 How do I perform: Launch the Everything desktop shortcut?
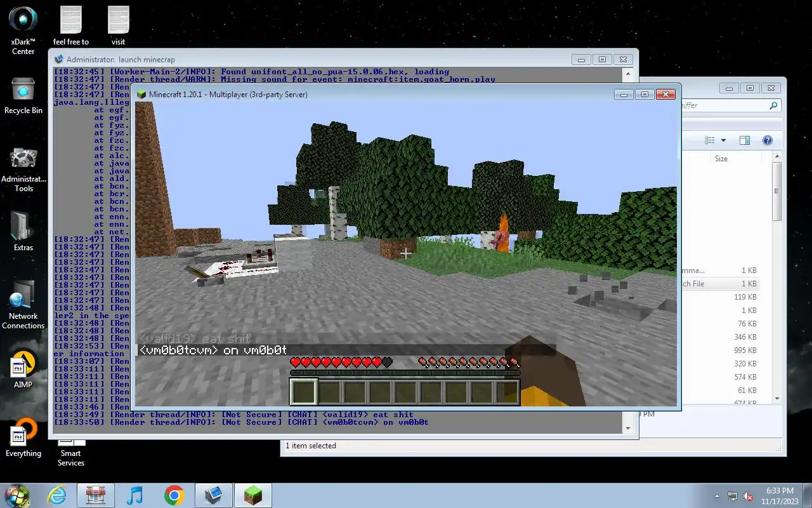23,438
